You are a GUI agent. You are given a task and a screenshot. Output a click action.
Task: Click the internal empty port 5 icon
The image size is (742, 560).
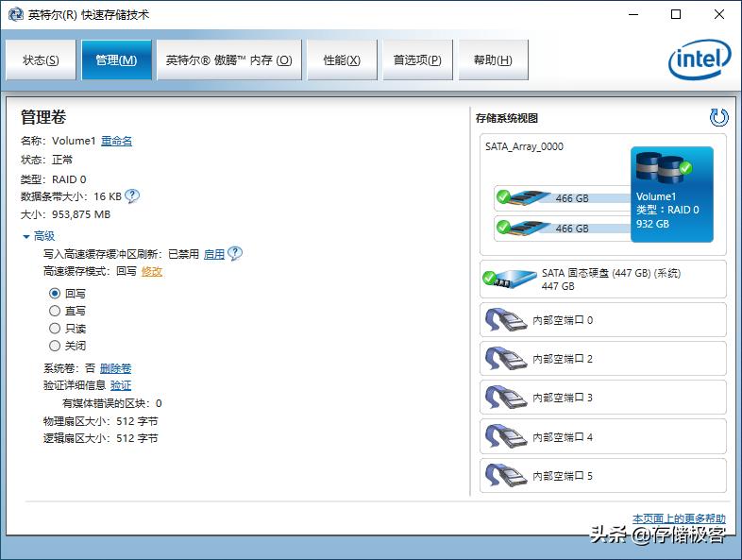506,475
